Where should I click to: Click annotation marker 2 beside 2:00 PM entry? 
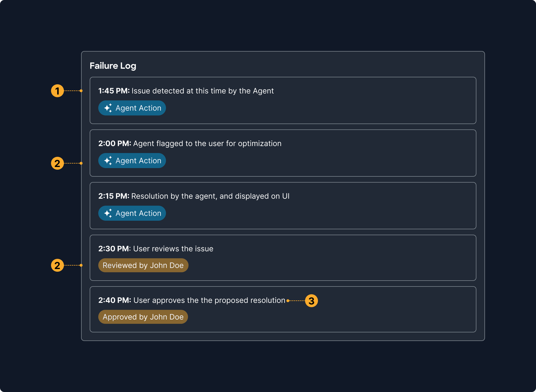click(x=57, y=163)
